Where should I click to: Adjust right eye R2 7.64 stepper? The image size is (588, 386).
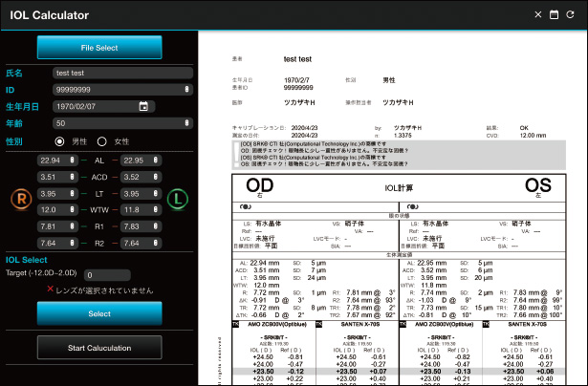(x=72, y=243)
